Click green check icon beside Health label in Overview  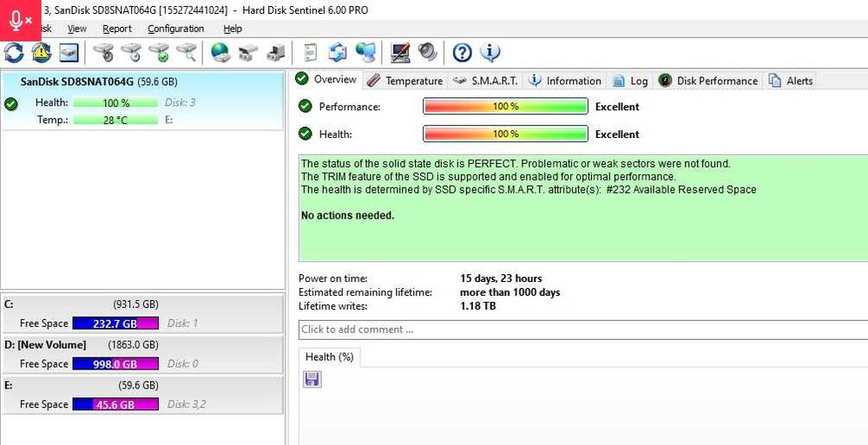[305, 134]
